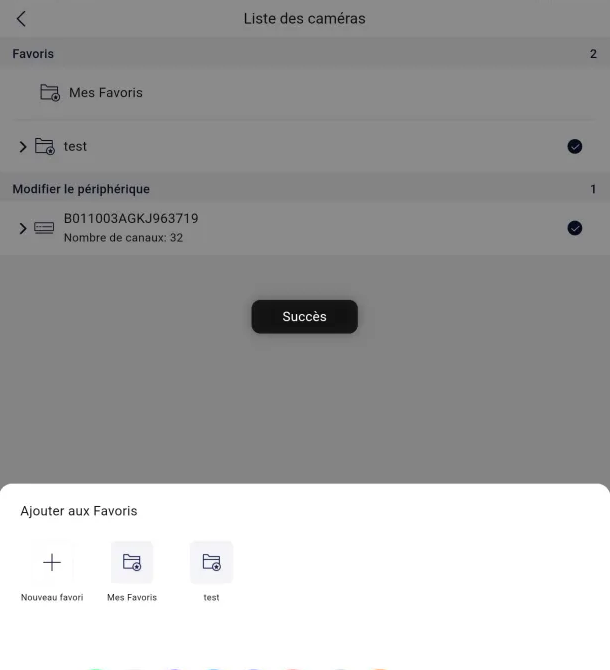The image size is (610, 670).
Task: Dismiss the Succès toast message
Action: pos(305,317)
